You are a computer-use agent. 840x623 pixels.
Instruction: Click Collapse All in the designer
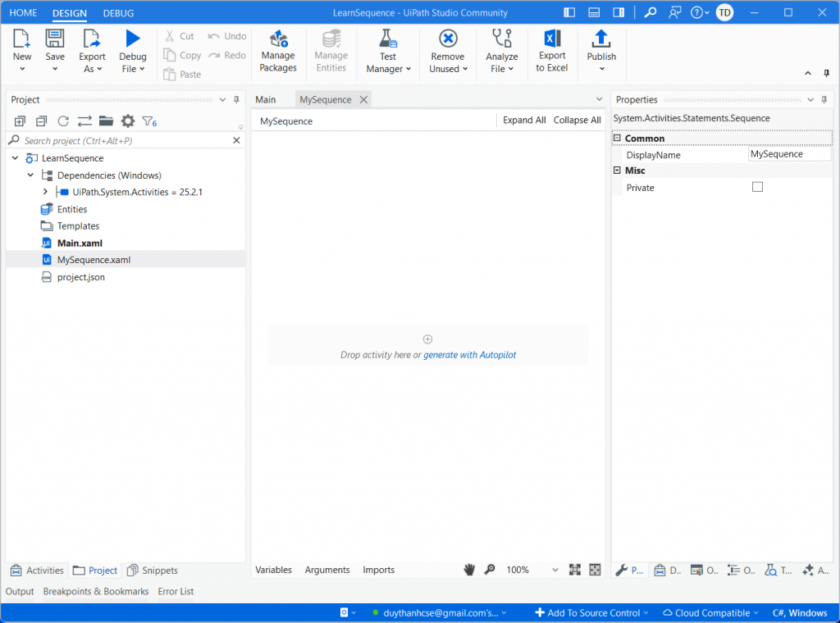tap(577, 120)
